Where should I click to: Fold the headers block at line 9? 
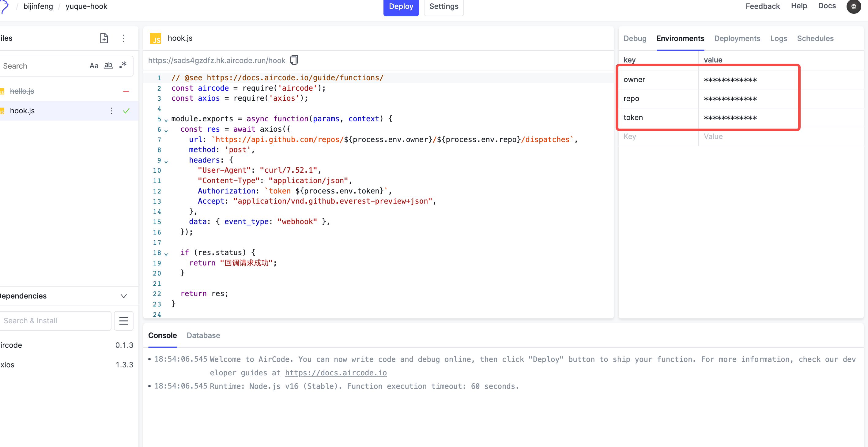pyautogui.click(x=166, y=161)
